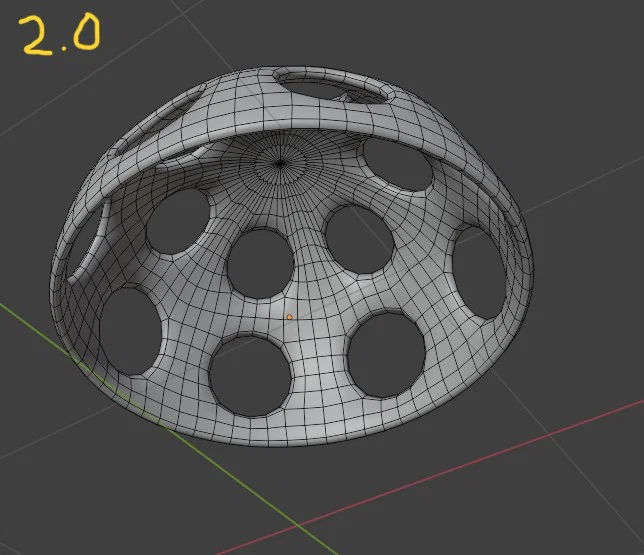The width and height of the screenshot is (644, 555).
Task: Click the thick front rim band above the pole vertex
Action: (283, 125)
